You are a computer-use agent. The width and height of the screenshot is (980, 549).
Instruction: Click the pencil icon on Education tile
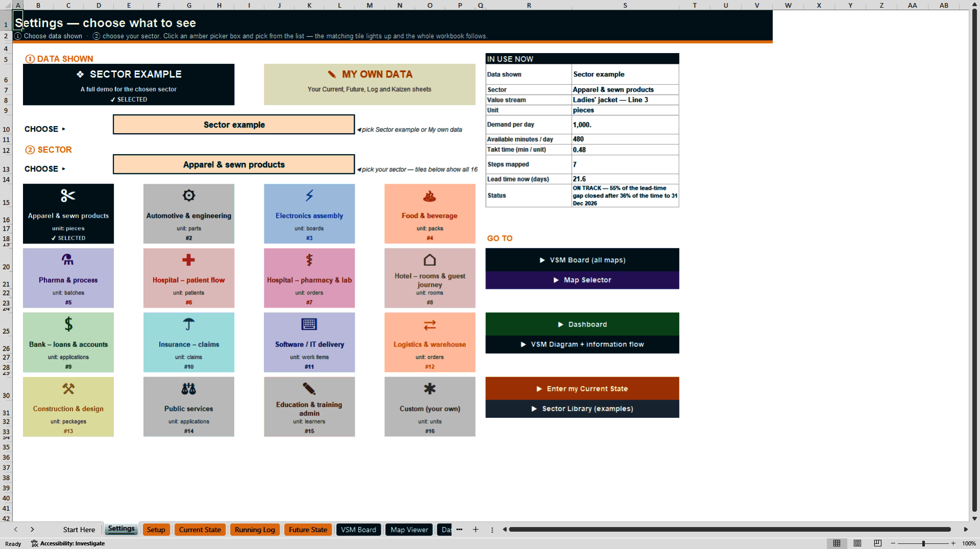coord(309,389)
